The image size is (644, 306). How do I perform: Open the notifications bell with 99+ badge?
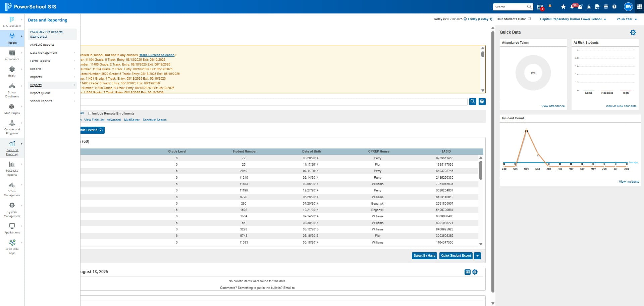pyautogui.click(x=572, y=7)
